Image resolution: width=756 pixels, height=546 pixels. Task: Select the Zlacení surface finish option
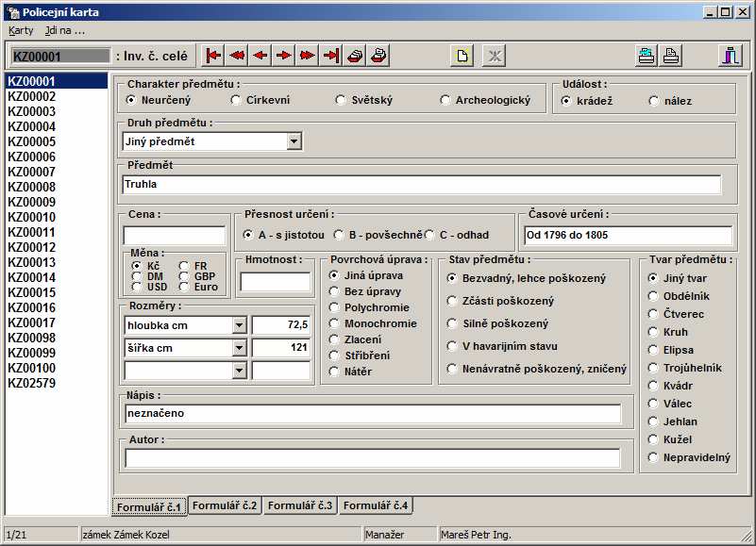click(334, 339)
